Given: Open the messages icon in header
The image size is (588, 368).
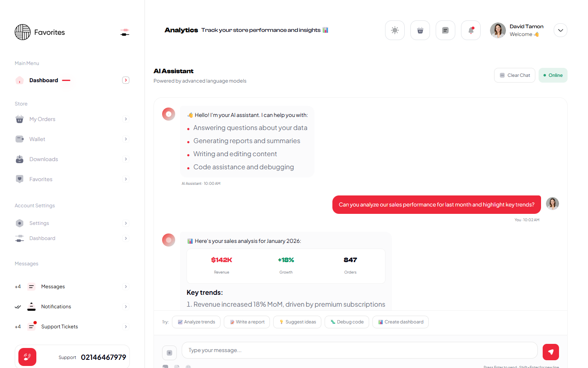Looking at the screenshot, I should [445, 30].
